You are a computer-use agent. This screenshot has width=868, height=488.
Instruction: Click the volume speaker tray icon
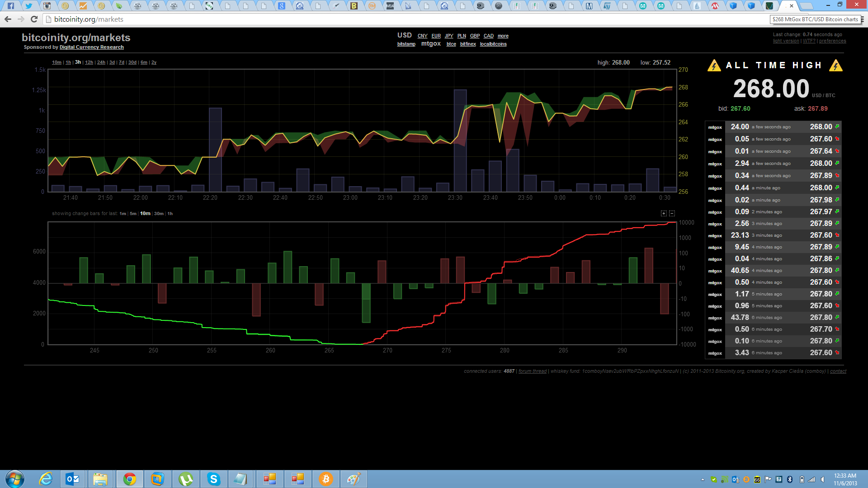point(823,480)
